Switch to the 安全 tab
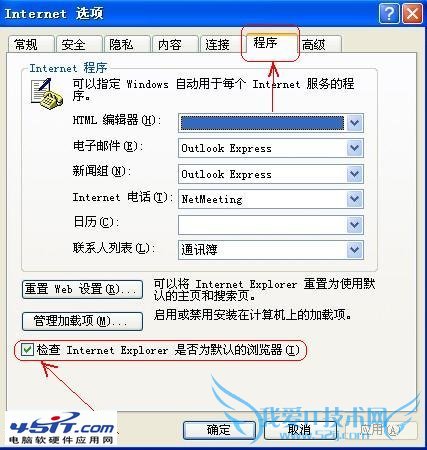Screen dimensions: 427x450 (79, 44)
